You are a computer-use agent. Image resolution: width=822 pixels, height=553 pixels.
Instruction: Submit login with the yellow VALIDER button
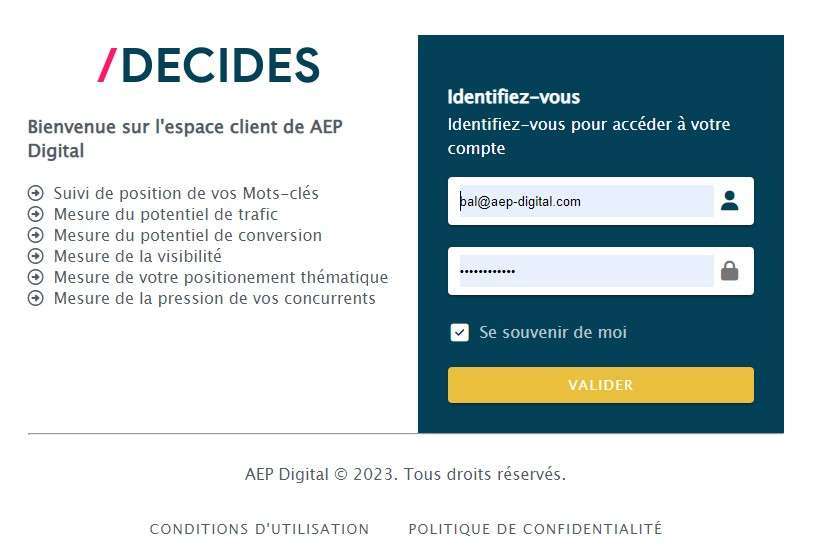(x=601, y=385)
